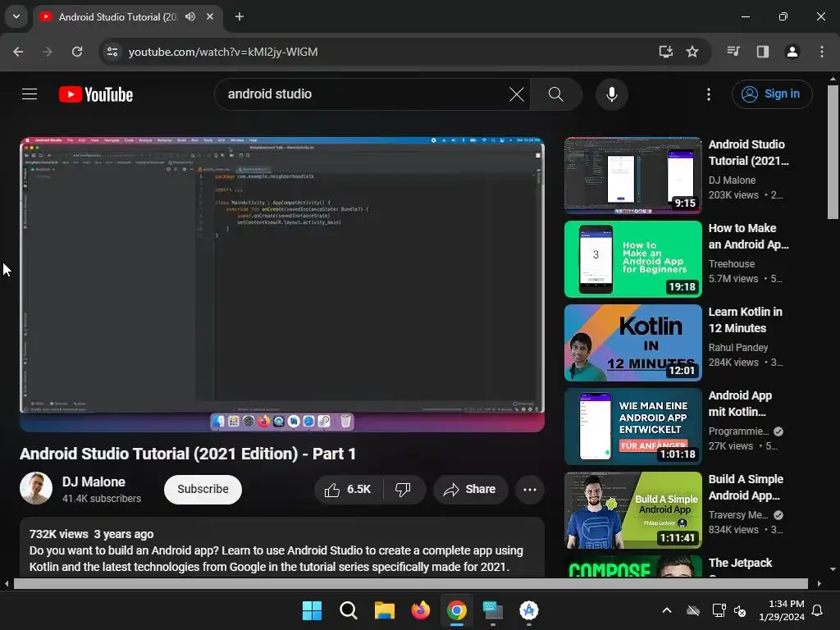This screenshot has width=840, height=630.
Task: Open Chrome three-dot menu
Action: (821, 52)
